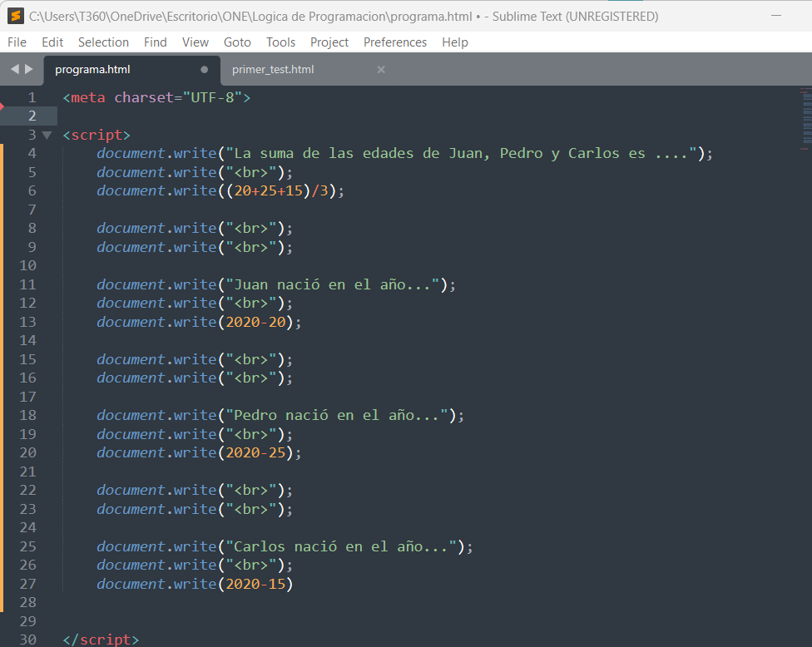Open the Project menu

[329, 42]
